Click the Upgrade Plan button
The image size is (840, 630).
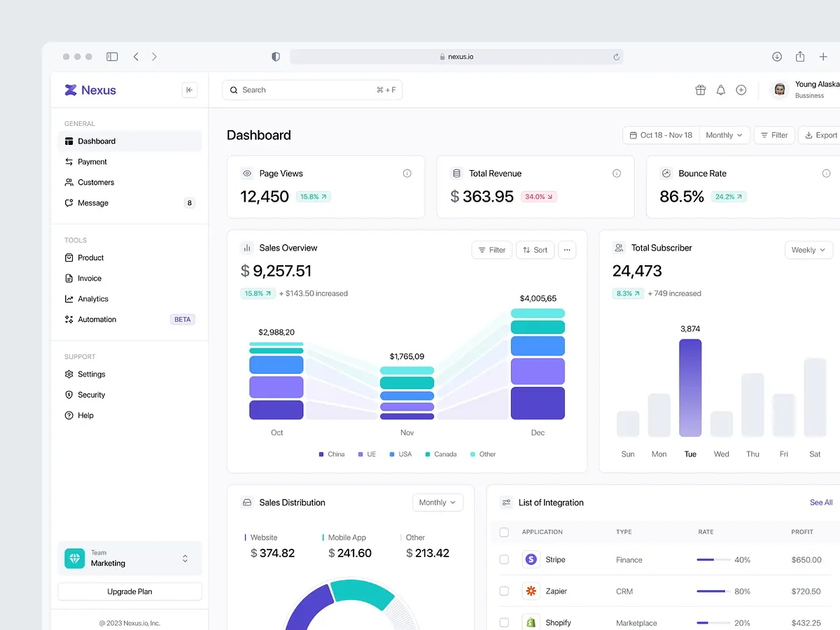point(129,591)
